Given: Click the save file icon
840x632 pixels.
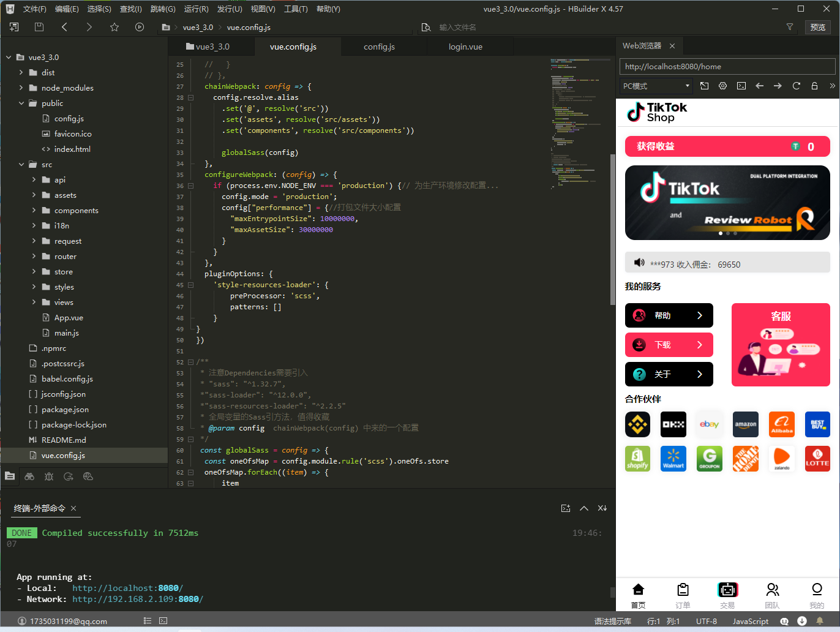Looking at the screenshot, I should coord(39,27).
